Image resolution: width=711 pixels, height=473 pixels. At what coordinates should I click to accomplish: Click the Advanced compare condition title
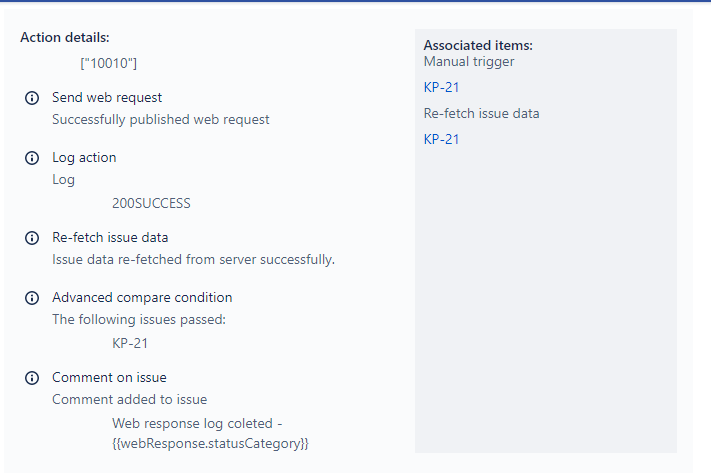click(142, 297)
